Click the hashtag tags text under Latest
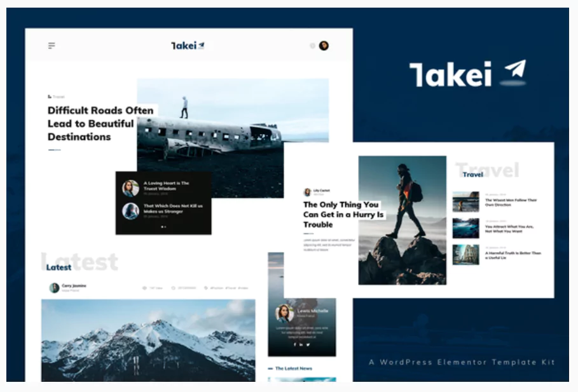This screenshot has width=578, height=392. point(228,288)
